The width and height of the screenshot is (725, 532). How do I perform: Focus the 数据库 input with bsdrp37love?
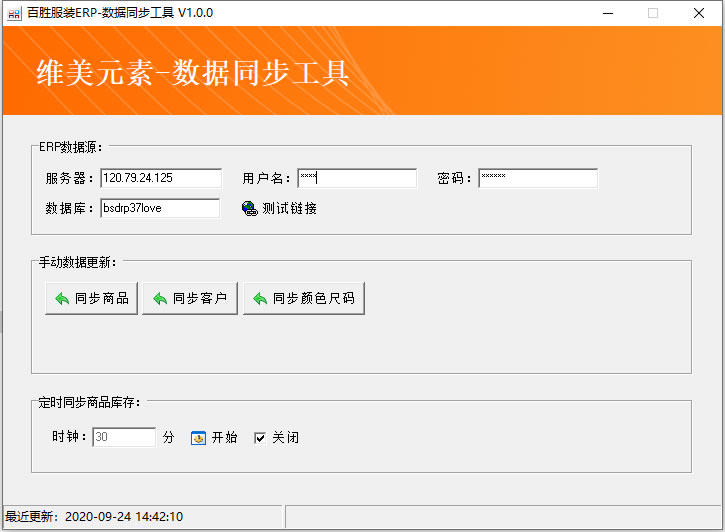coord(160,208)
